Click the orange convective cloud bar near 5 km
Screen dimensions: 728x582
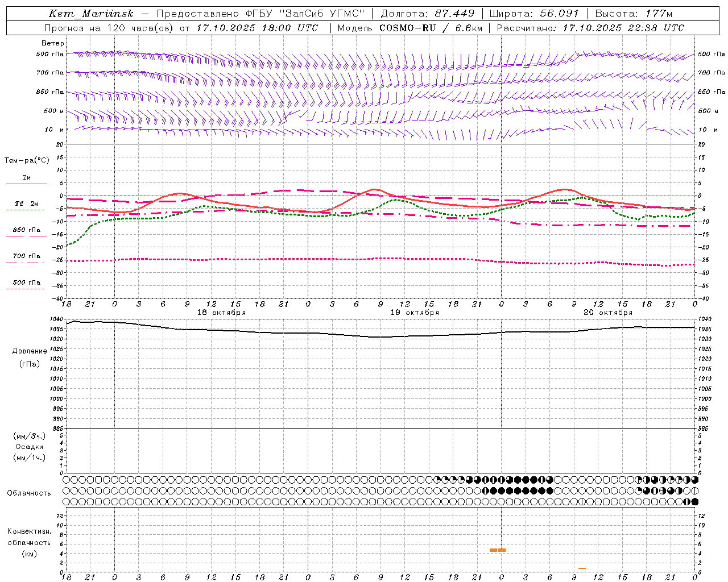pos(498,550)
